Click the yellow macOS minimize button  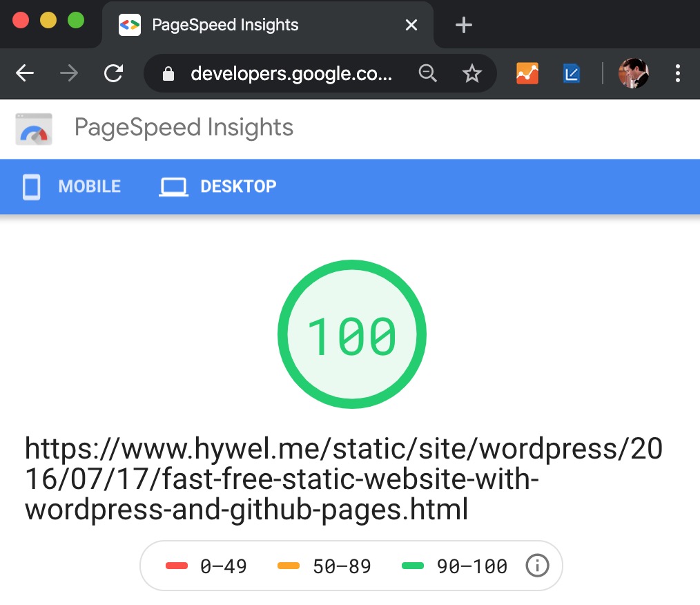point(48,21)
